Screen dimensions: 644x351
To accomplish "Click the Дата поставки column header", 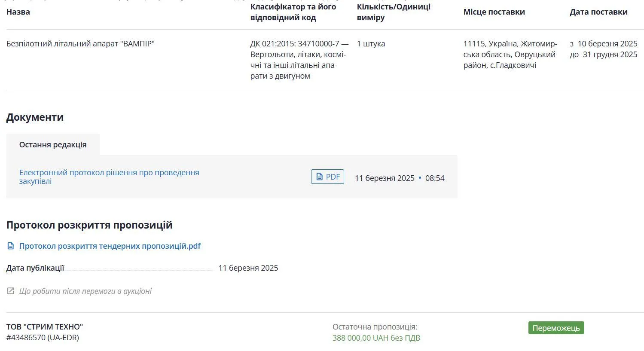I will coord(598,12).
